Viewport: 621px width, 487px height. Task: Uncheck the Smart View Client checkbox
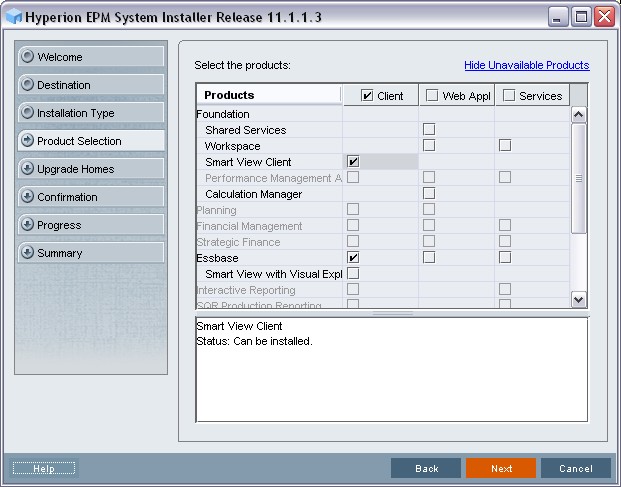point(353,162)
